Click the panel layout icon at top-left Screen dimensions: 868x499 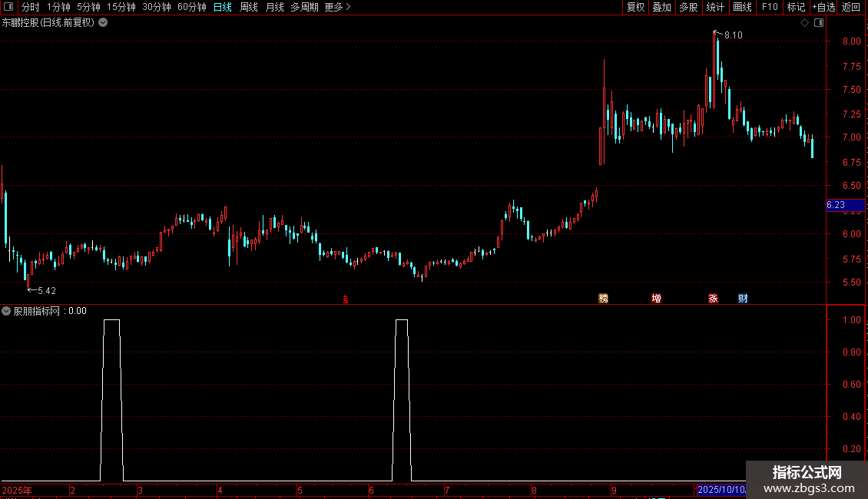click(8, 7)
